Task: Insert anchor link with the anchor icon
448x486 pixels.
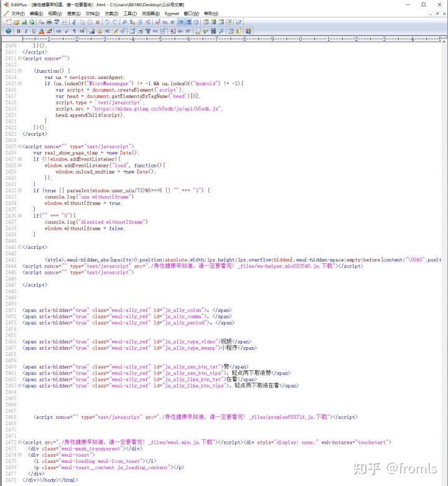Action: pyautogui.click(x=100, y=31)
